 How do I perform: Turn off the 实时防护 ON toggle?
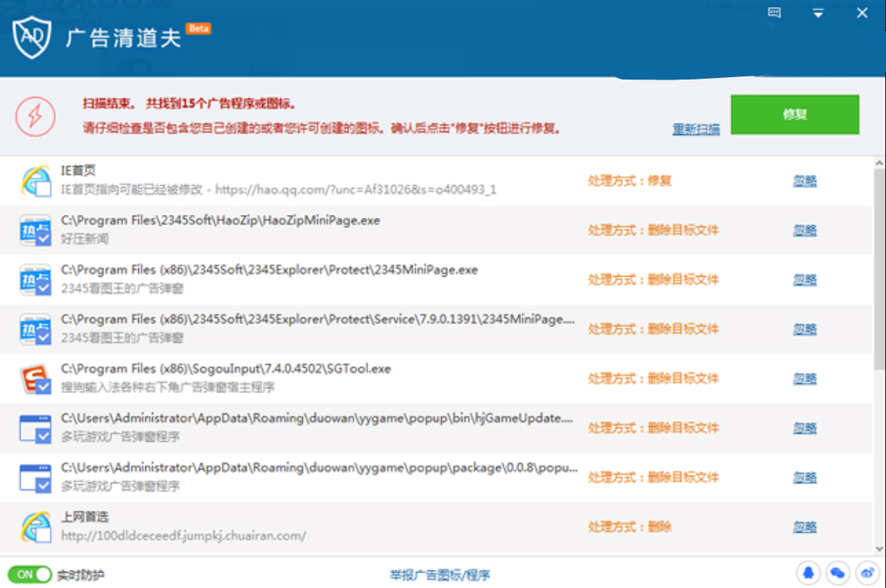pyautogui.click(x=29, y=574)
